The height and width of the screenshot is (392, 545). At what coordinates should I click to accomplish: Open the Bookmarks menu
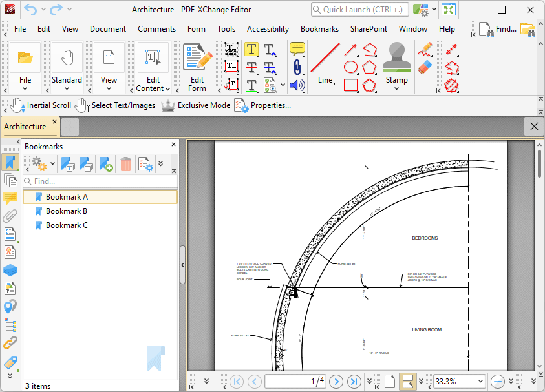(319, 29)
